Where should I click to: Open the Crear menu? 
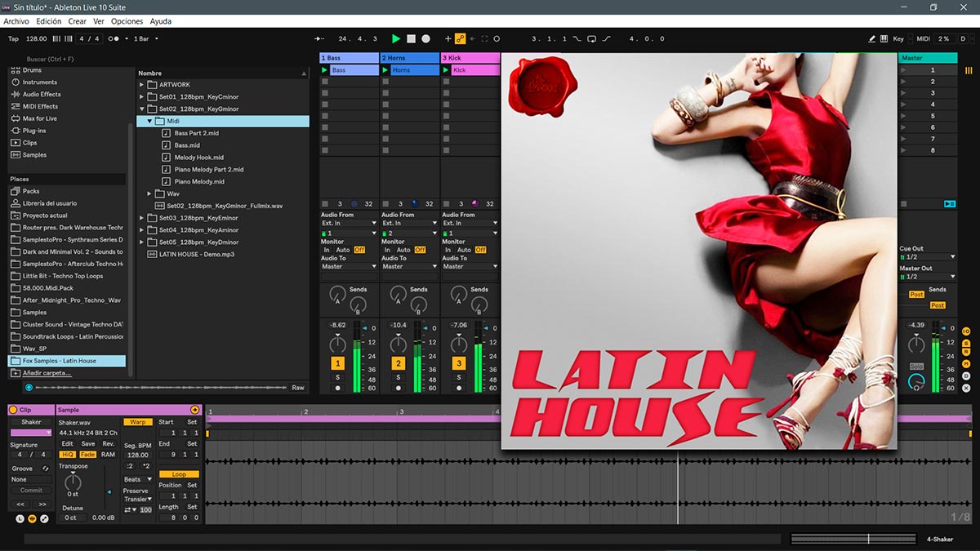[x=77, y=21]
